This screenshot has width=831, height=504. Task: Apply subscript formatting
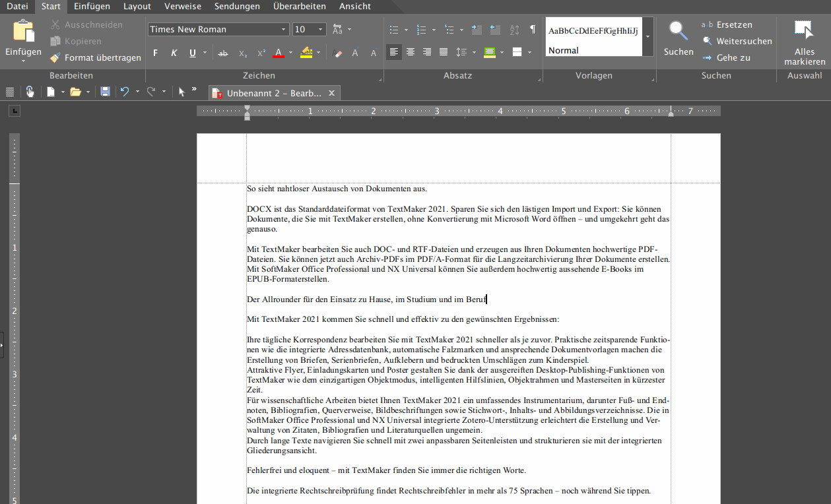pos(243,53)
